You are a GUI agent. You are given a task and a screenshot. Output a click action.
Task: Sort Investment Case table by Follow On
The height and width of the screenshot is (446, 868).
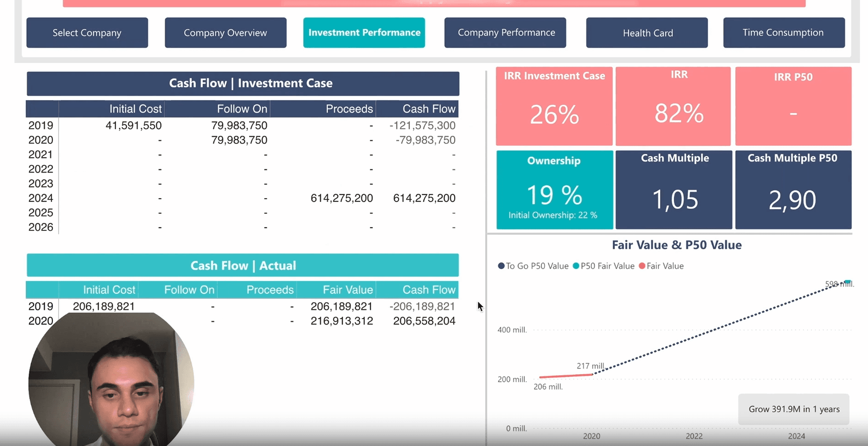(x=242, y=109)
